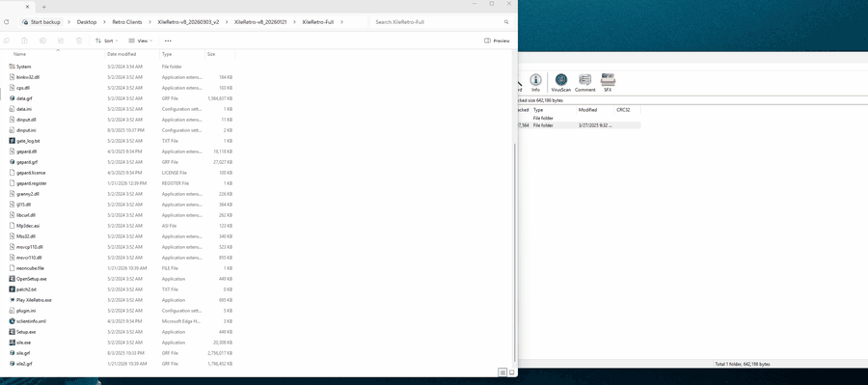Select the granny2.dll file name
This screenshot has height=385, width=868.
pos(28,194)
